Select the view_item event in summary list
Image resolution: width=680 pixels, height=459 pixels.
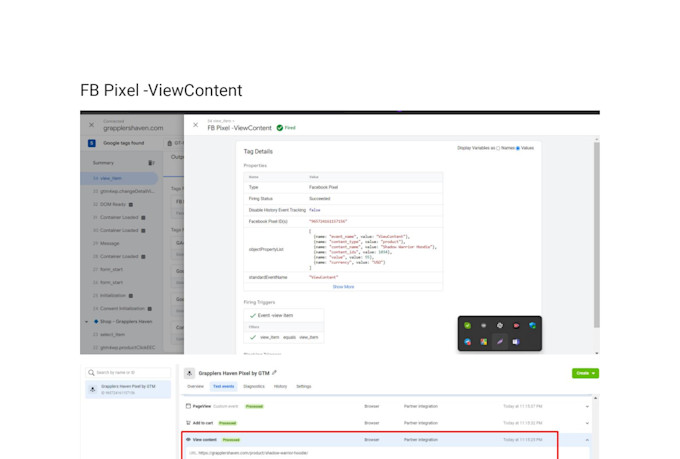pyautogui.click(x=119, y=178)
